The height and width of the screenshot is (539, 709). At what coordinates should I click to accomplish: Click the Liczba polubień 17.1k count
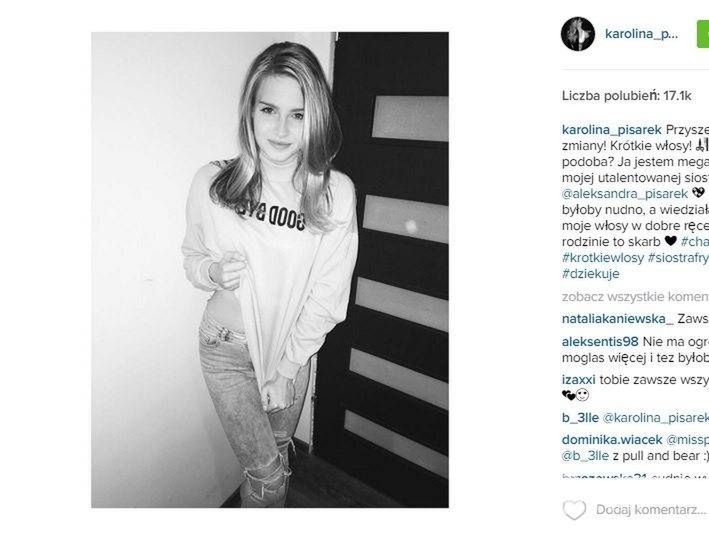point(627,96)
